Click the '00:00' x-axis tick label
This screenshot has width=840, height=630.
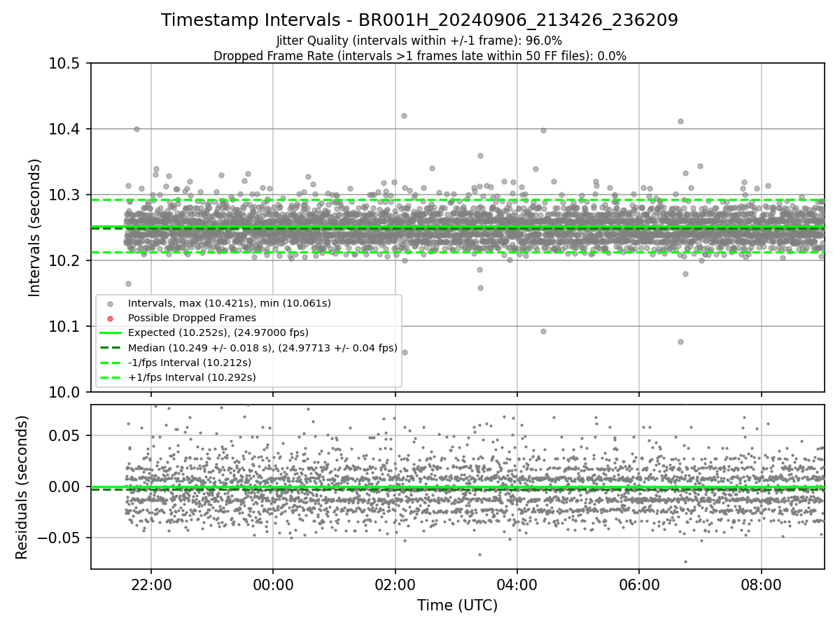tap(273, 584)
